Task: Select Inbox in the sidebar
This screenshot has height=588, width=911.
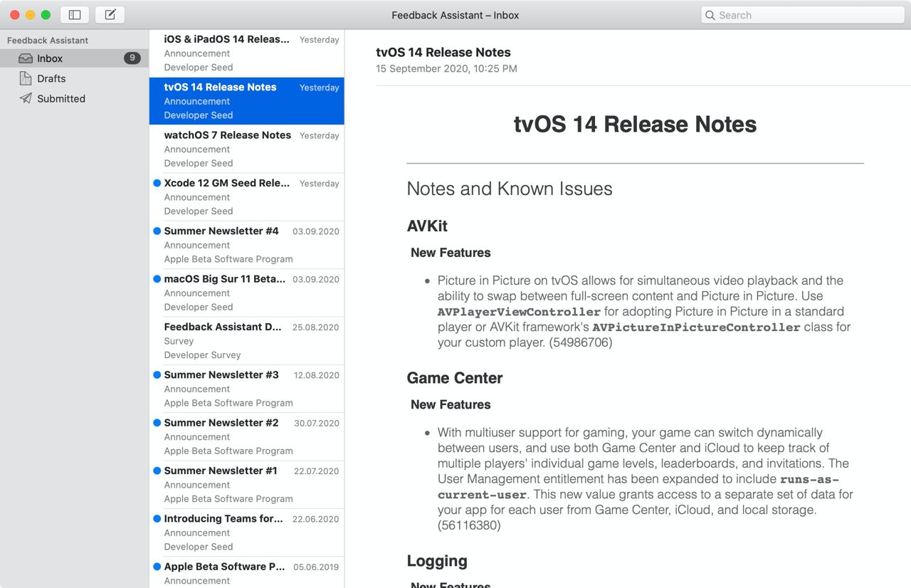Action: [x=74, y=58]
